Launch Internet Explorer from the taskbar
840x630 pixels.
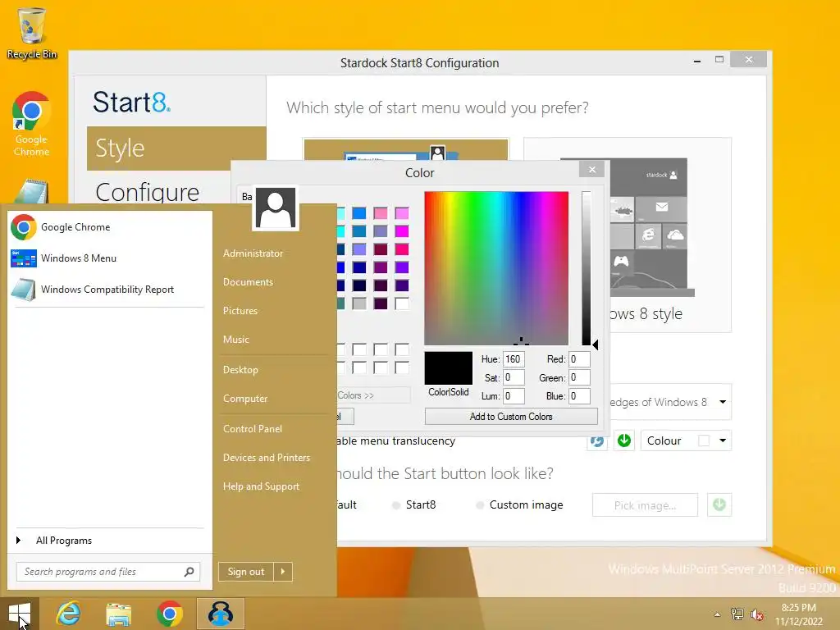click(69, 614)
